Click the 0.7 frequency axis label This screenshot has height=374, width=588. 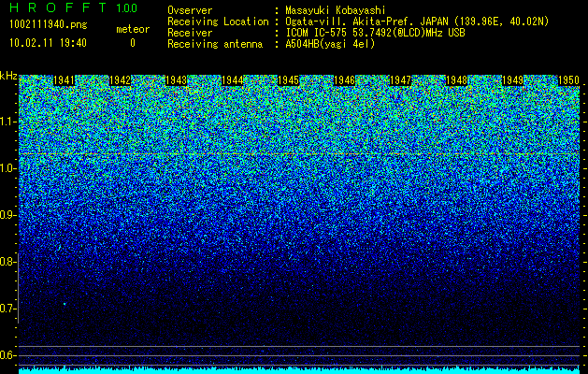point(7,309)
